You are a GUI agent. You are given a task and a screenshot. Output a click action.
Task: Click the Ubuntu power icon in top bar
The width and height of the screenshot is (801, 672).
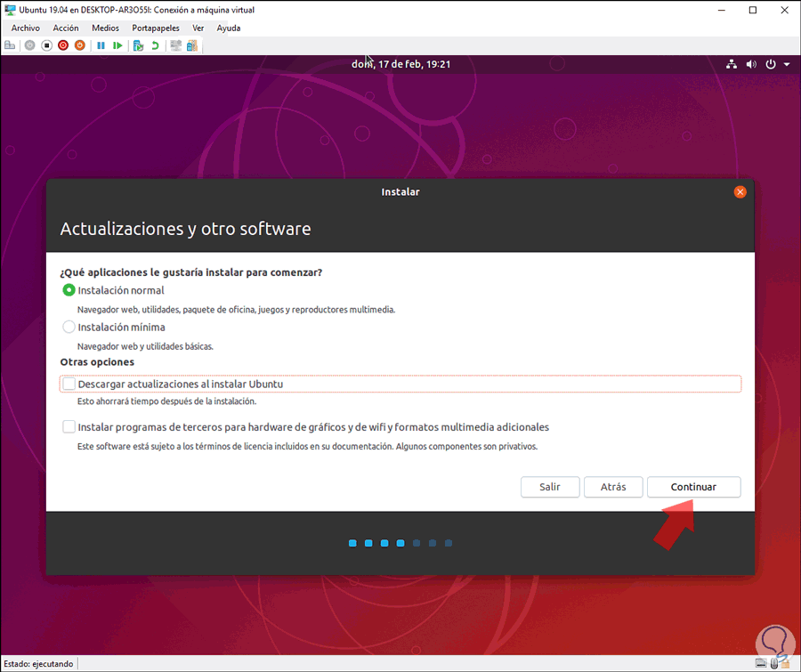[771, 64]
